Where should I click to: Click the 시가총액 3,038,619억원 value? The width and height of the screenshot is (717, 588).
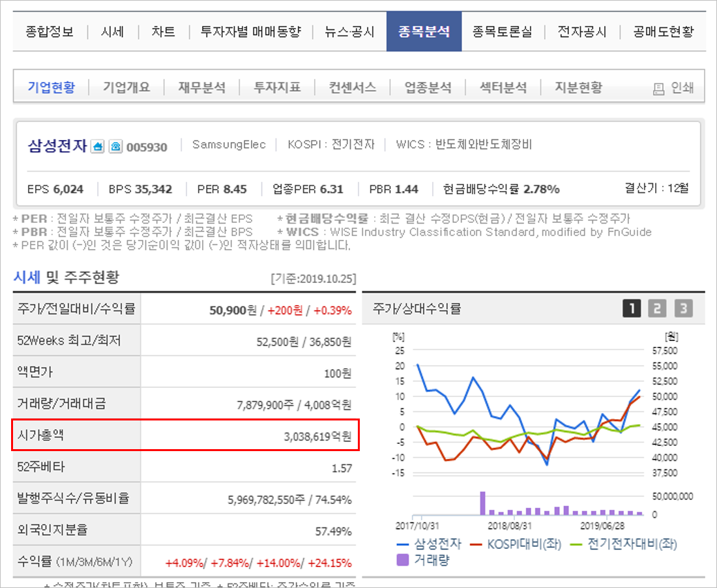pyautogui.click(x=317, y=437)
